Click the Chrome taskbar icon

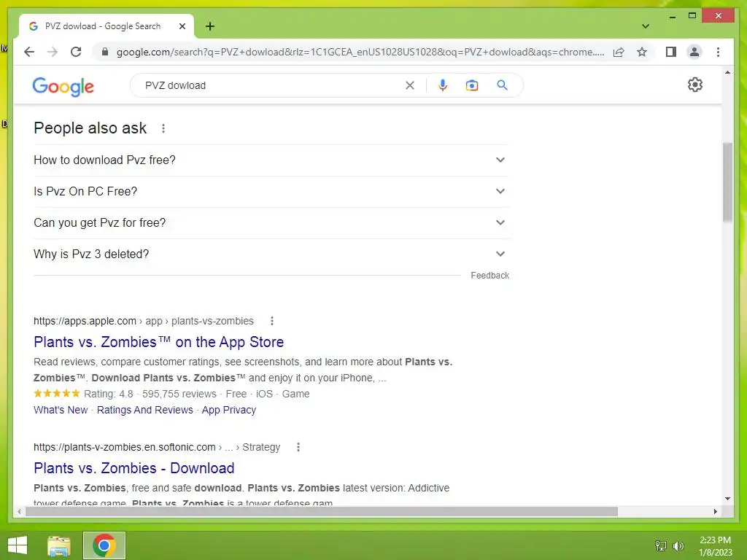(x=104, y=545)
